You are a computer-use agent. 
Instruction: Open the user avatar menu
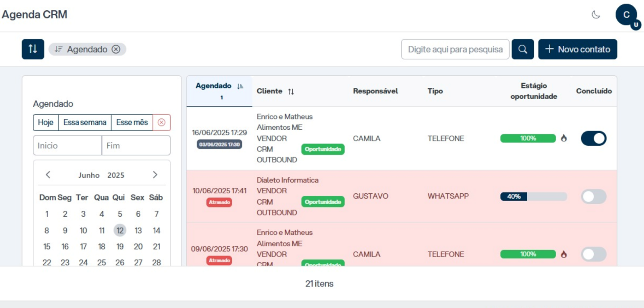tap(626, 15)
